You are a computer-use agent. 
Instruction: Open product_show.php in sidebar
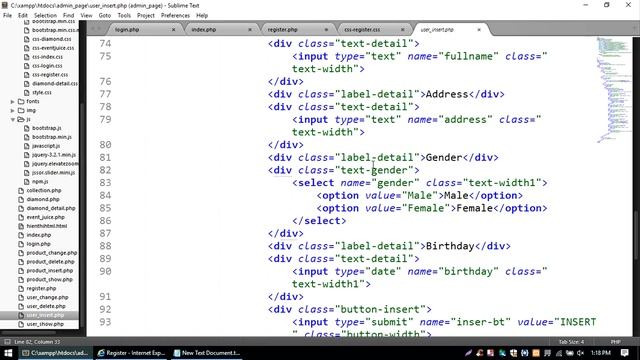(x=50, y=280)
